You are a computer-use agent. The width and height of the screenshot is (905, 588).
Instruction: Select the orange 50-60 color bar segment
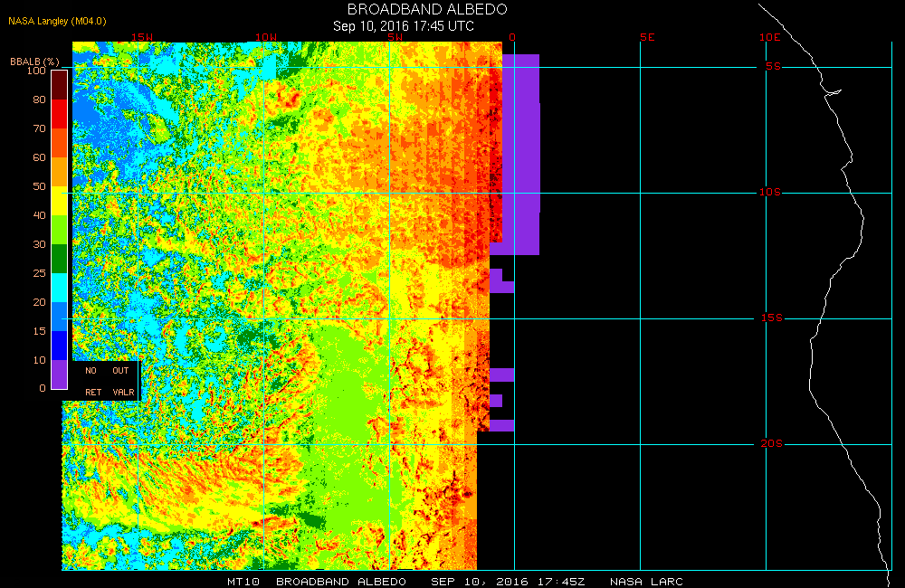pos(60,172)
